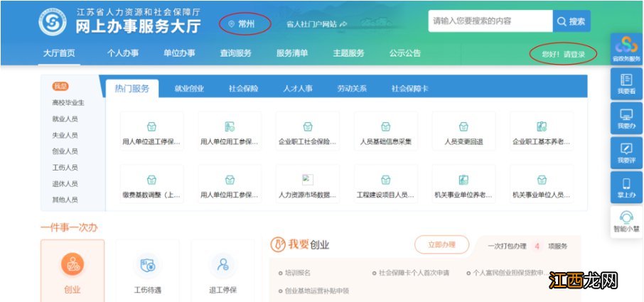Select the 退工停保 service card
Viewport: 644px width, 302px height.
(223, 271)
